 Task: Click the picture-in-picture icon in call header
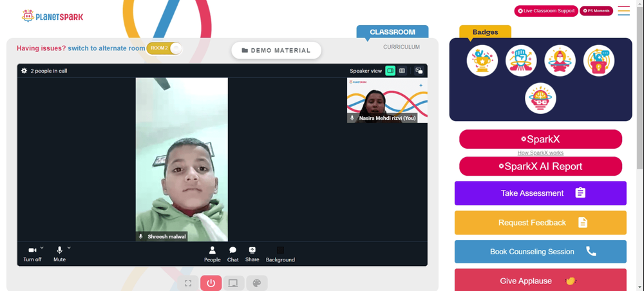tap(419, 71)
